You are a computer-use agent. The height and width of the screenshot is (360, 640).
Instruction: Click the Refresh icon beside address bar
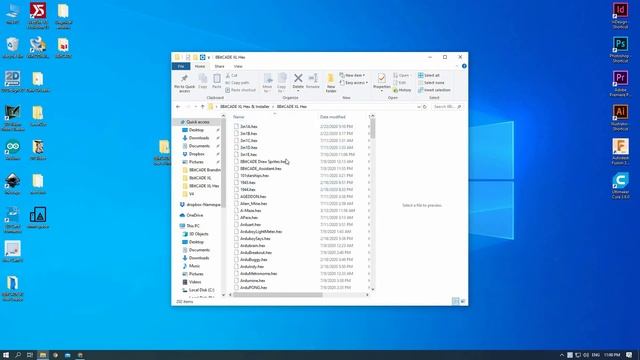click(x=425, y=107)
